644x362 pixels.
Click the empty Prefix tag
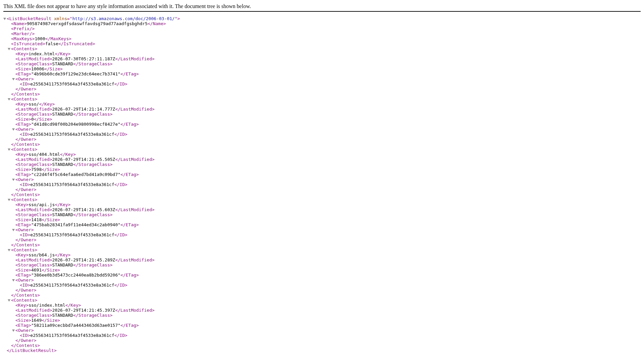pos(23,29)
